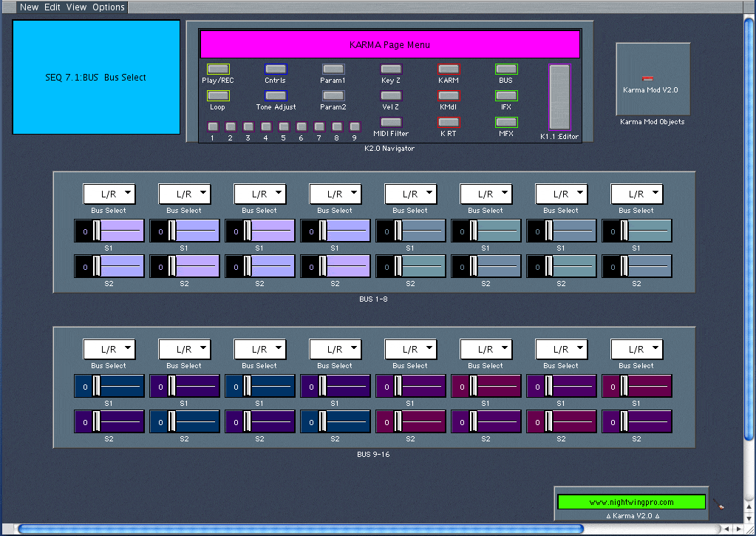The image size is (756, 536).
Task: Click the K1.1 :Editor tall button
Action: [x=559, y=97]
